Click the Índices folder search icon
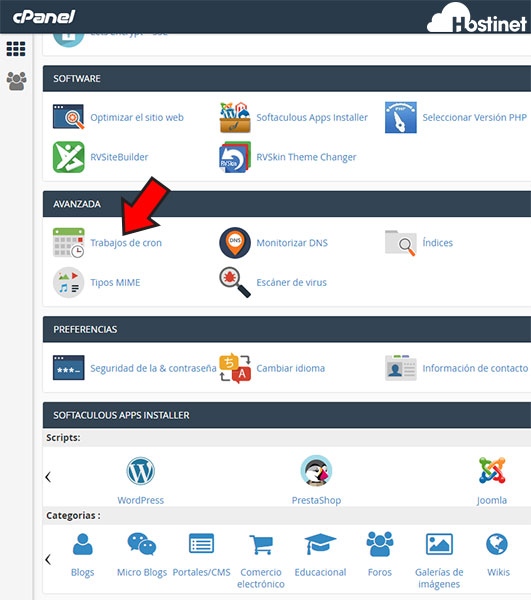The height and width of the screenshot is (600, 531). (x=401, y=243)
